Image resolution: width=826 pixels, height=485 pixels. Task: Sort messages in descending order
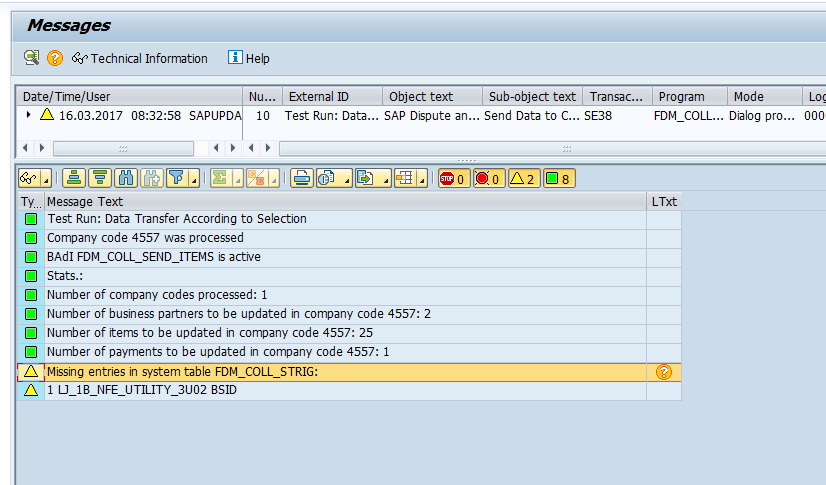(100, 179)
